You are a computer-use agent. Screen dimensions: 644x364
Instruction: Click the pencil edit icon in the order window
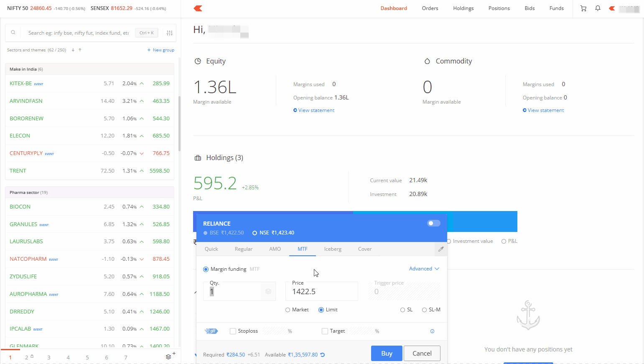(441, 249)
